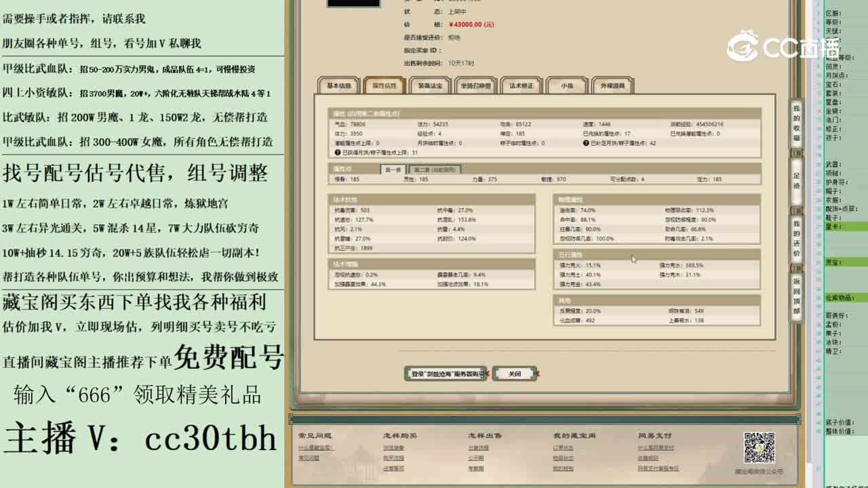Open 我的收藏 in the side panel

pyautogui.click(x=797, y=123)
